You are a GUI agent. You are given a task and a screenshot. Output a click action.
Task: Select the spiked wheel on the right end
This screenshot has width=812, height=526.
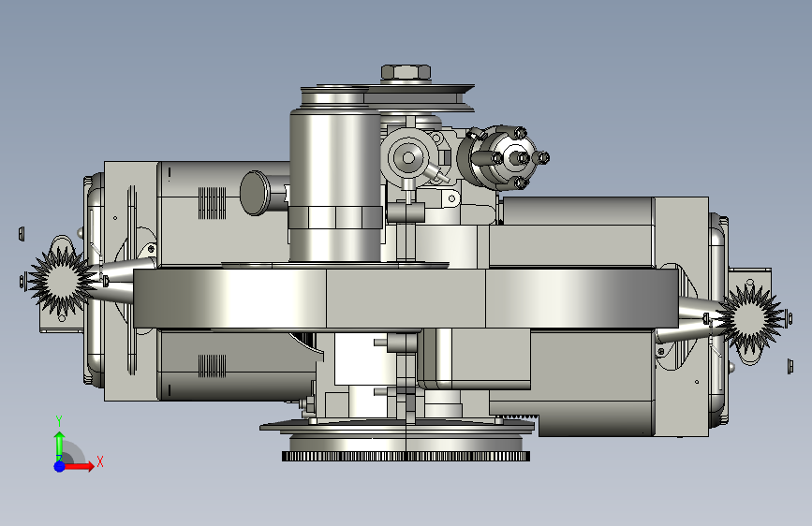(750, 319)
